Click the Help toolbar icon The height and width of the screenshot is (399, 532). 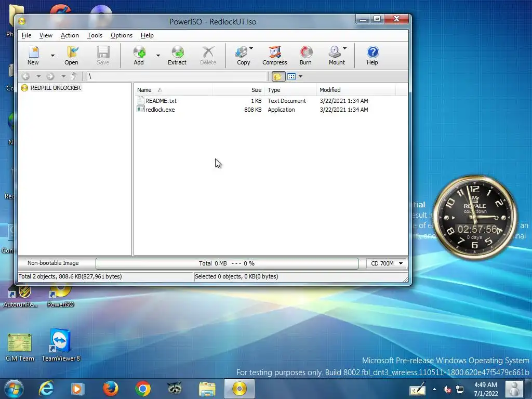[372, 55]
